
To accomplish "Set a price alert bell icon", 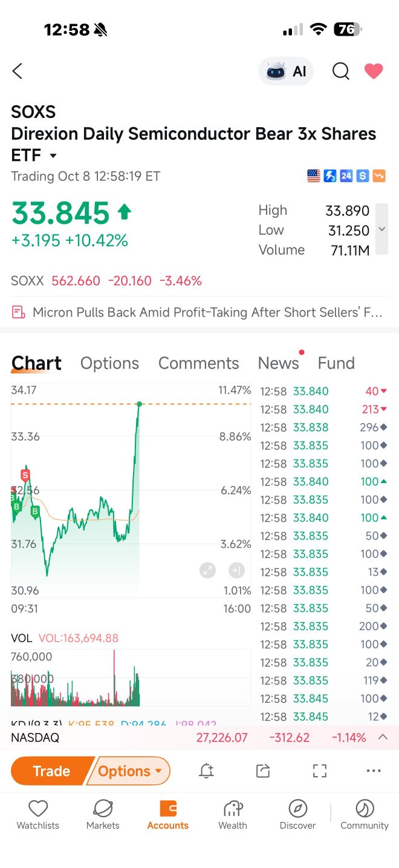I will point(207,771).
